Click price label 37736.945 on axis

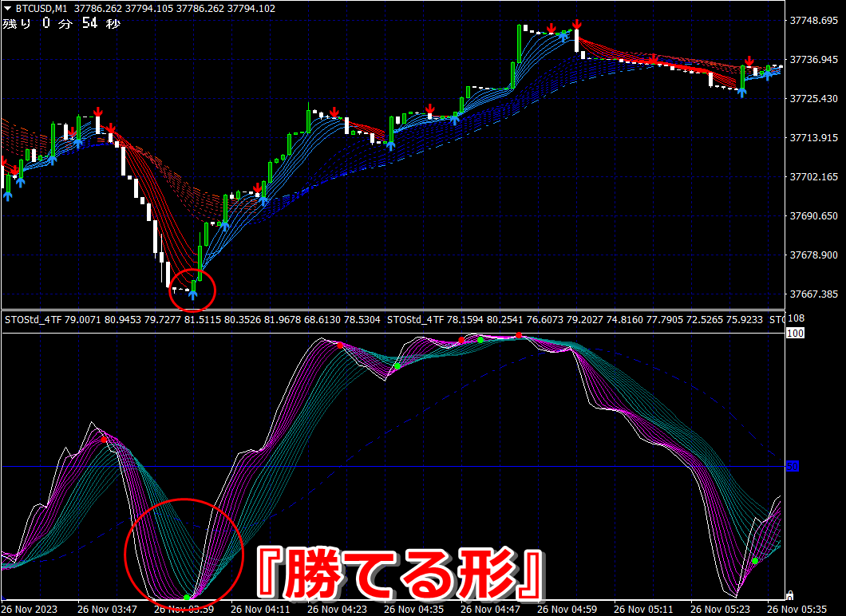pyautogui.click(x=813, y=59)
